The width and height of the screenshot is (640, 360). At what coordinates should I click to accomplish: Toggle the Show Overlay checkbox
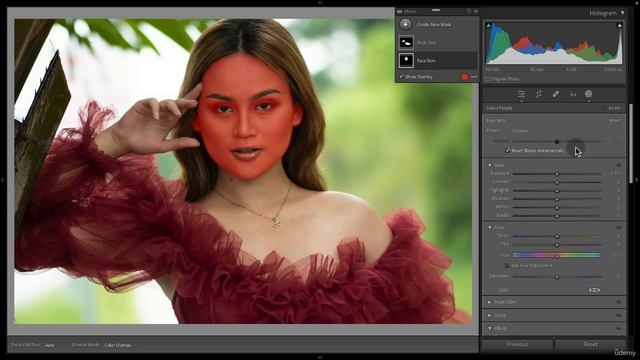point(402,76)
